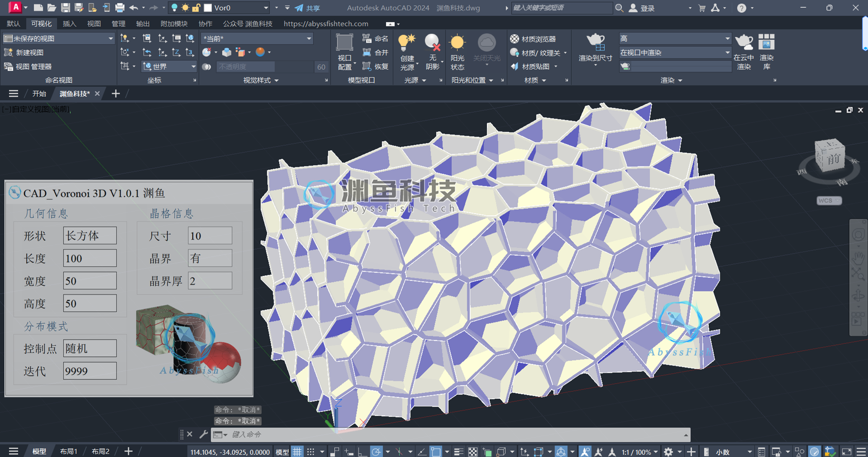This screenshot has width=868, height=457.
Task: Switch to the 插入 ribbon tab
Action: tap(69, 24)
